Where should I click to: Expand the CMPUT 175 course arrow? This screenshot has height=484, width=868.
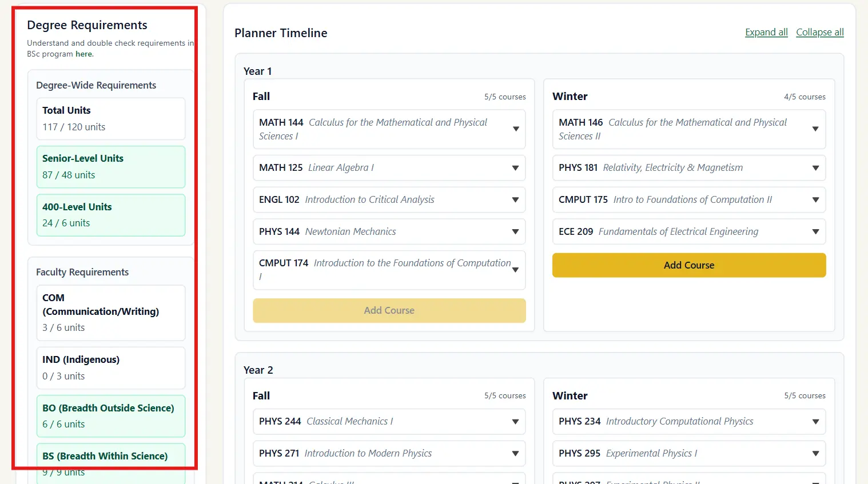point(815,200)
